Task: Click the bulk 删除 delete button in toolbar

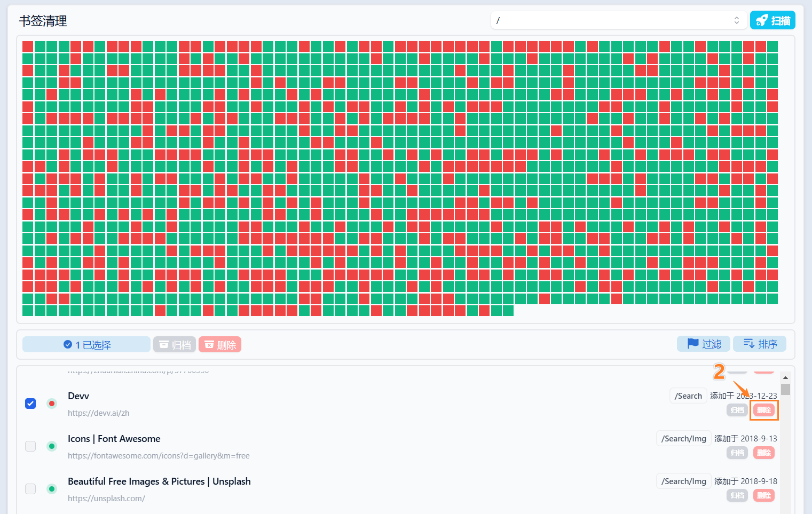Action: coord(220,345)
